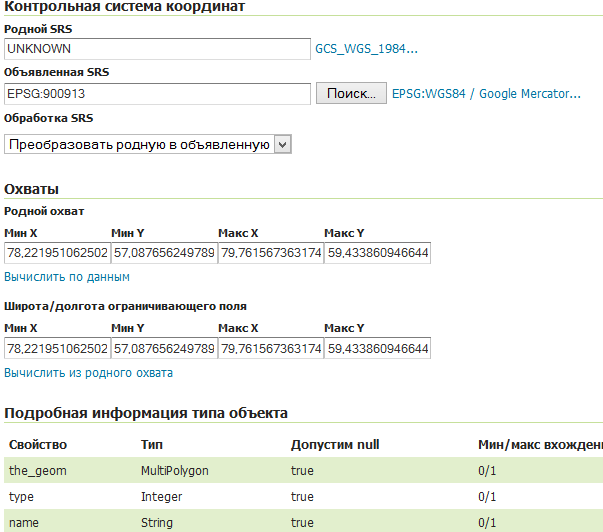The image size is (603, 532).
Task: Click Макс Y field under Родной охват
Action: pos(378,253)
